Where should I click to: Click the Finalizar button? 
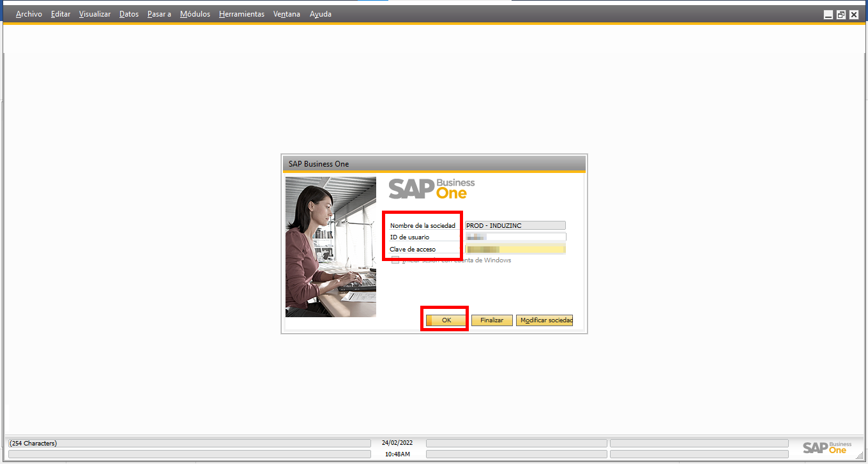pos(492,320)
